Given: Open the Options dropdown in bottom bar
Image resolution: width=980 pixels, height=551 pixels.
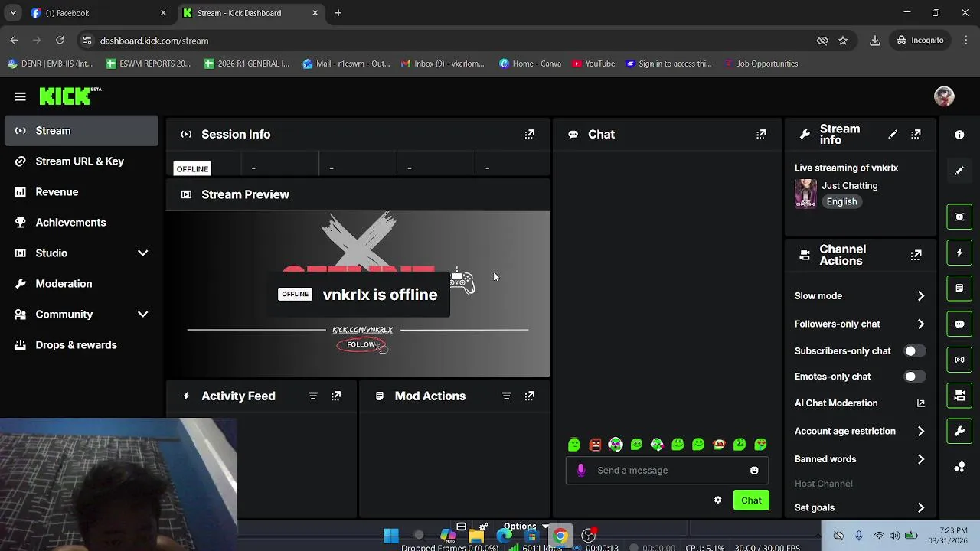Looking at the screenshot, I should click(x=525, y=527).
